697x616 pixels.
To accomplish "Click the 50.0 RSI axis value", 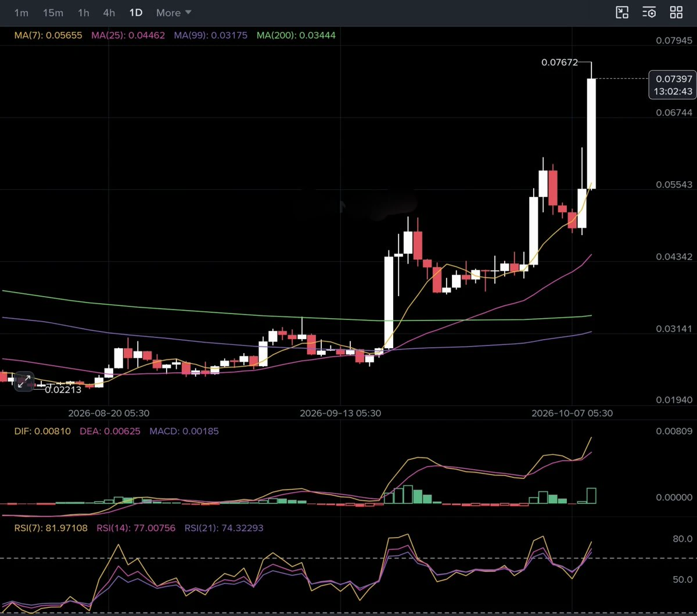I will click(x=682, y=580).
